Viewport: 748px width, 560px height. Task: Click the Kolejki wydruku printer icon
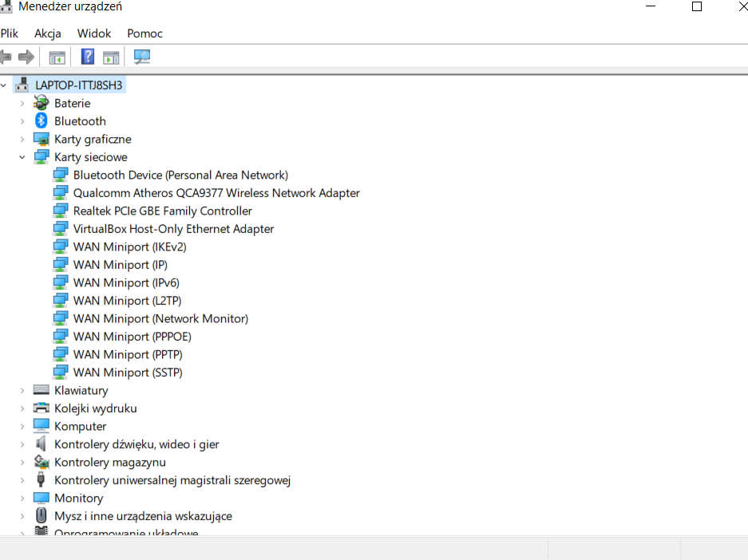pyautogui.click(x=41, y=408)
